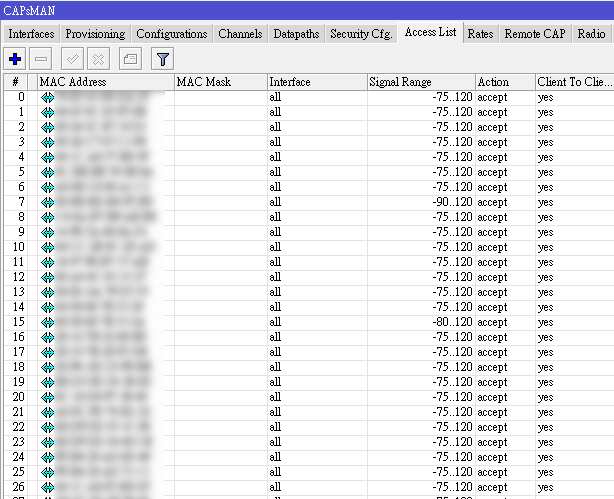Open the Remote CAP tab
The height and width of the screenshot is (499, 614).
(535, 34)
